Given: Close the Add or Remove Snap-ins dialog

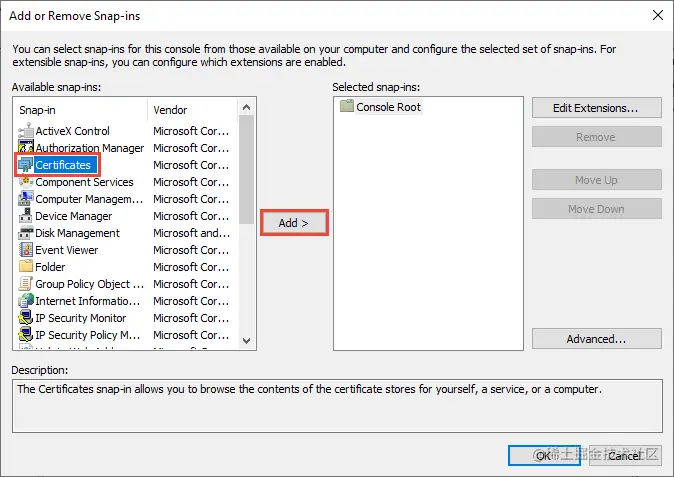Looking at the screenshot, I should click(x=658, y=15).
